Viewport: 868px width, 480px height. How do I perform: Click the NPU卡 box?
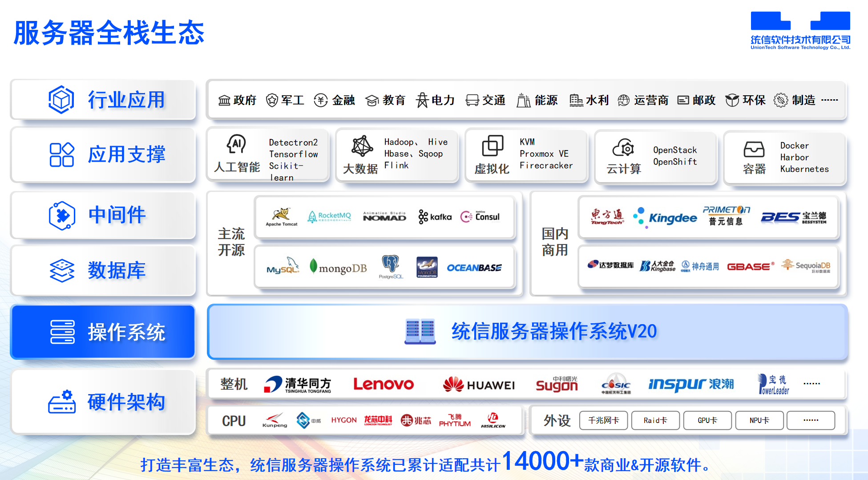tap(759, 420)
